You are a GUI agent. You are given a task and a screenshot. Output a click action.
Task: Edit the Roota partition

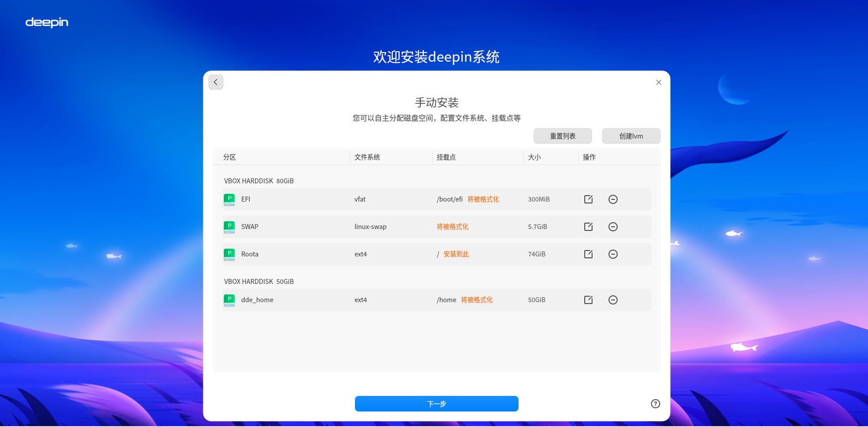588,254
